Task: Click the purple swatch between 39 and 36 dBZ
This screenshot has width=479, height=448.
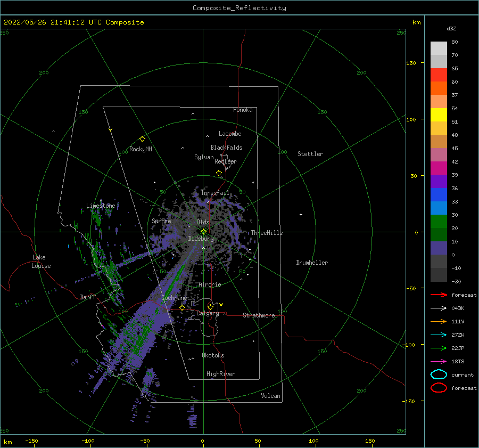Action: point(439,181)
